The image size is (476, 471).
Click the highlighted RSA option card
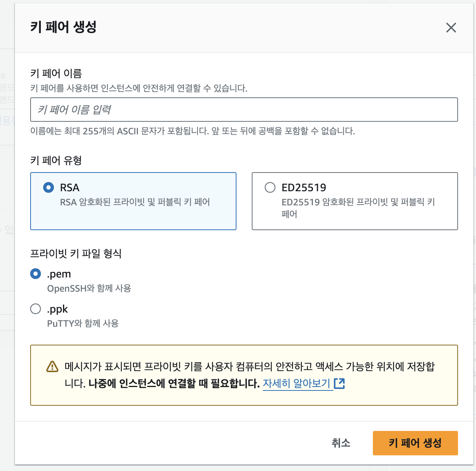(x=133, y=201)
